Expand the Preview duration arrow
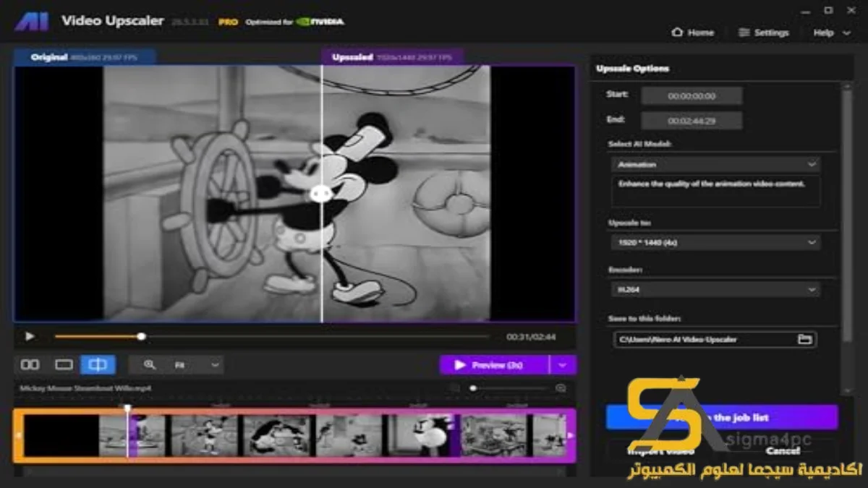 click(563, 365)
